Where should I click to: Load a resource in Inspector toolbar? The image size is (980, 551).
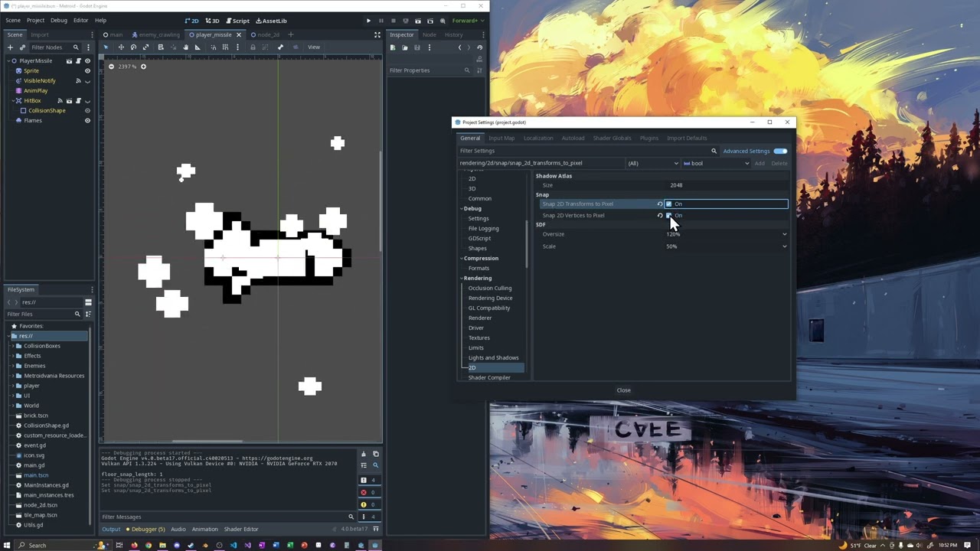[x=405, y=47]
